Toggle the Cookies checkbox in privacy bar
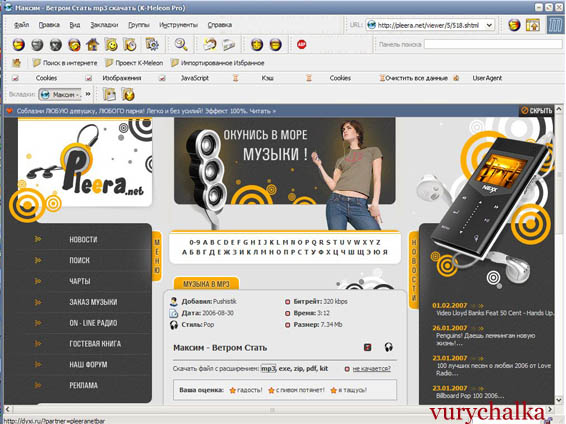 (x=16, y=78)
